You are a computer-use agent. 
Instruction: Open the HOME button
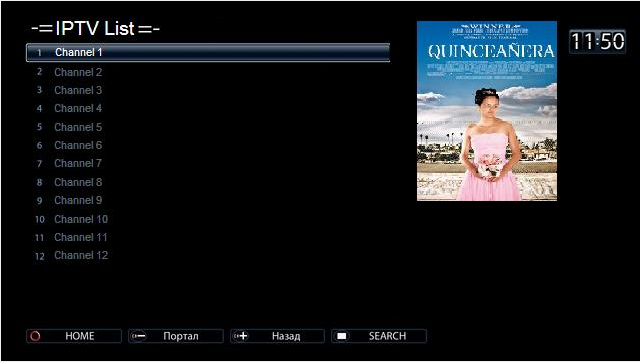[x=74, y=336]
